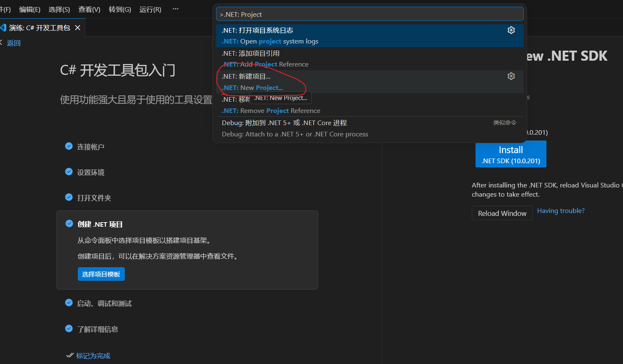Image resolution: width=623 pixels, height=364 pixels.
Task: Open the 查看(V) menu
Action: click(89, 9)
